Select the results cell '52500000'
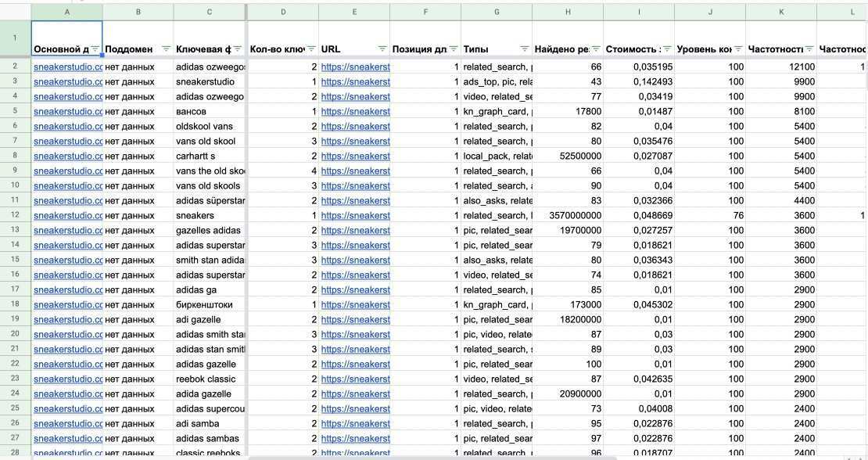The height and width of the screenshot is (460, 868). click(568, 156)
